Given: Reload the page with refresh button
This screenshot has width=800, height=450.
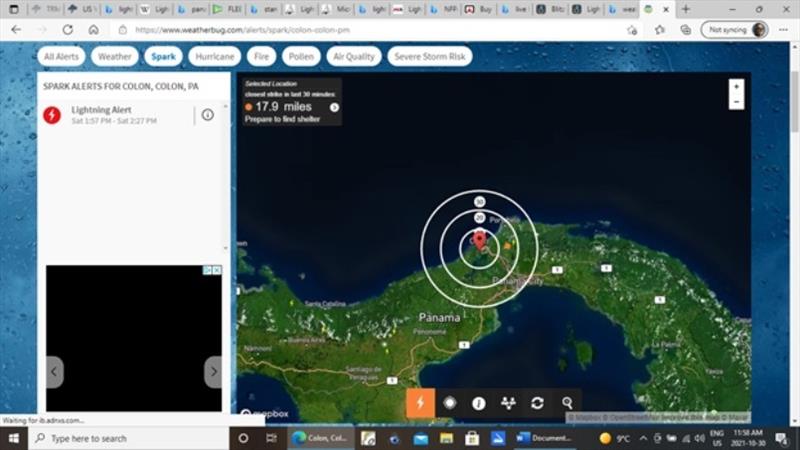Looking at the screenshot, I should [67, 30].
